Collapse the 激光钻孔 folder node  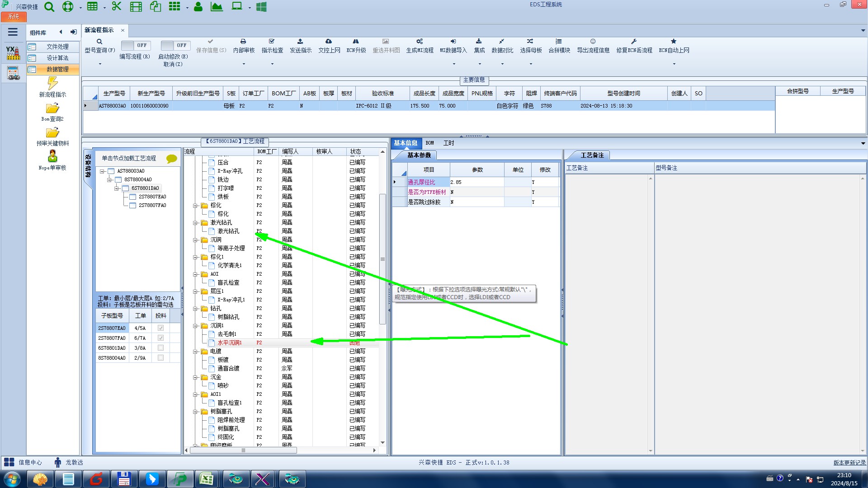click(x=195, y=223)
